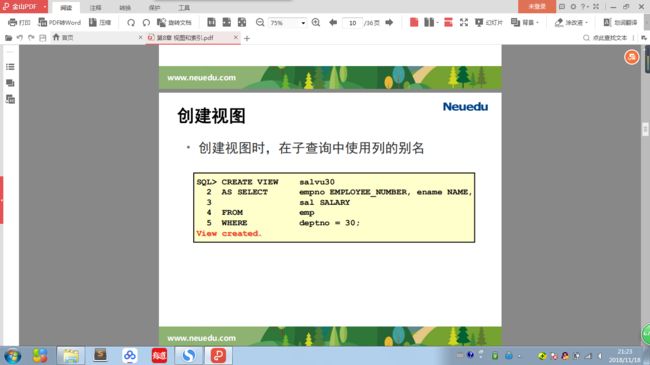Click the redo quick-access icon

(x=31, y=38)
